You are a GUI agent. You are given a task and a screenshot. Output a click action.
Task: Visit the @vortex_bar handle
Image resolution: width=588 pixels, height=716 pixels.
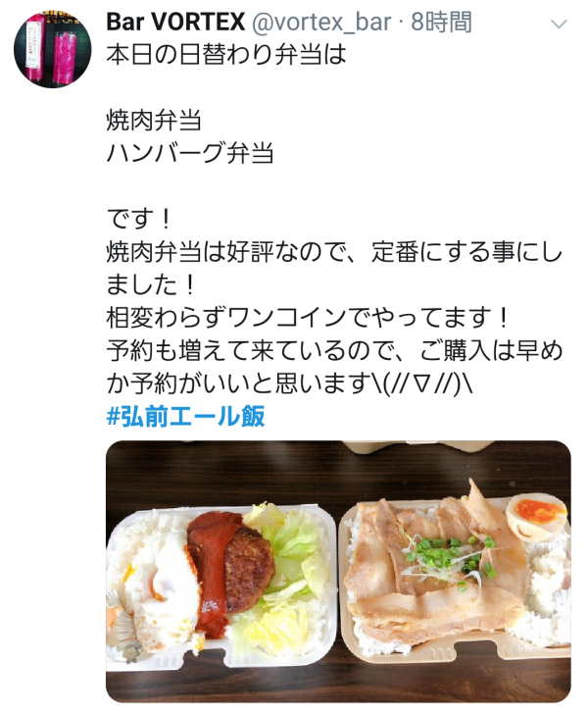[x=321, y=23]
